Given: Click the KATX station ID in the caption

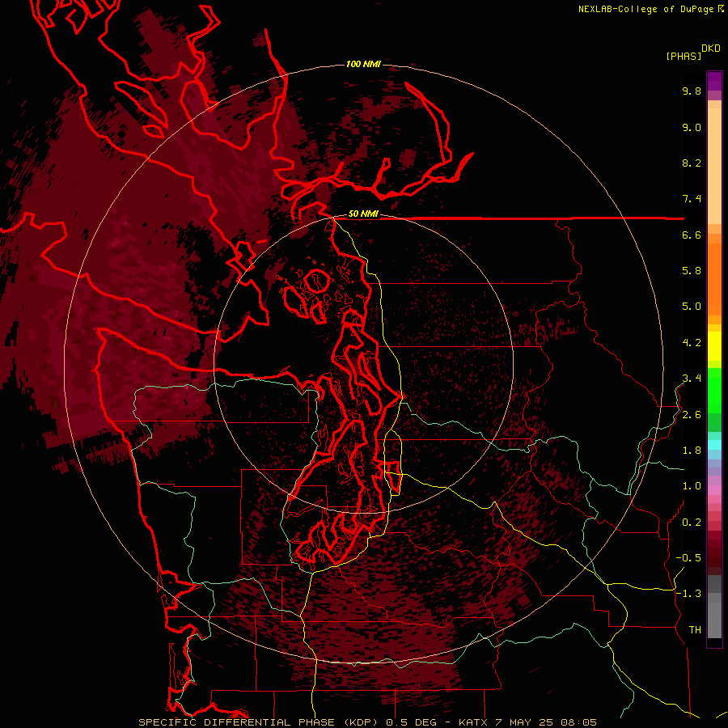Looking at the screenshot, I should point(473,722).
